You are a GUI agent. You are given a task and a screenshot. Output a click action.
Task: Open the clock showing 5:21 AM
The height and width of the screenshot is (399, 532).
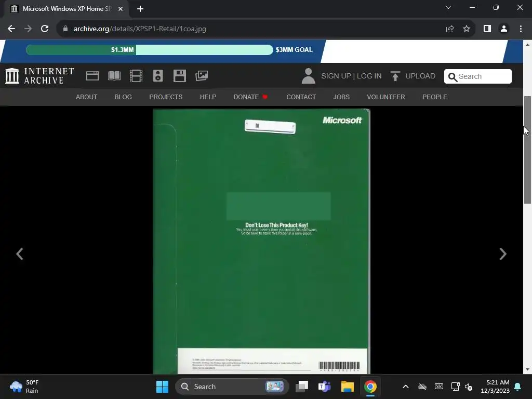495,387
